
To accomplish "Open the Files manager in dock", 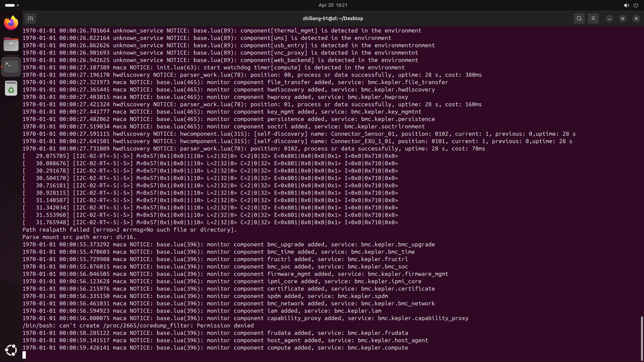I will tap(11, 44).
